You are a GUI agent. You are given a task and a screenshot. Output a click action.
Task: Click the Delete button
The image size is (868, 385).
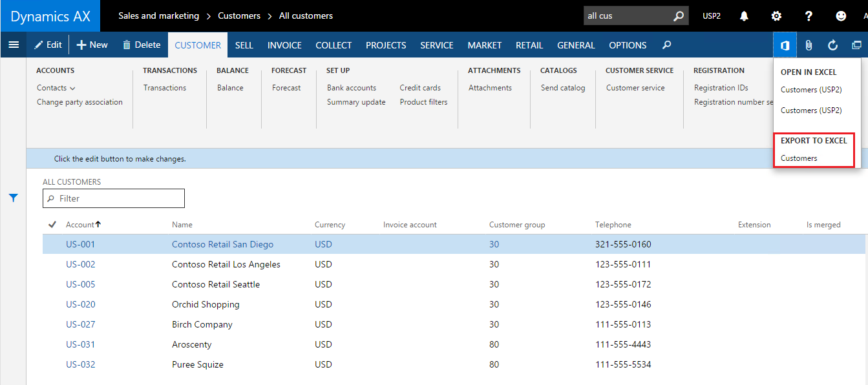[x=142, y=45]
